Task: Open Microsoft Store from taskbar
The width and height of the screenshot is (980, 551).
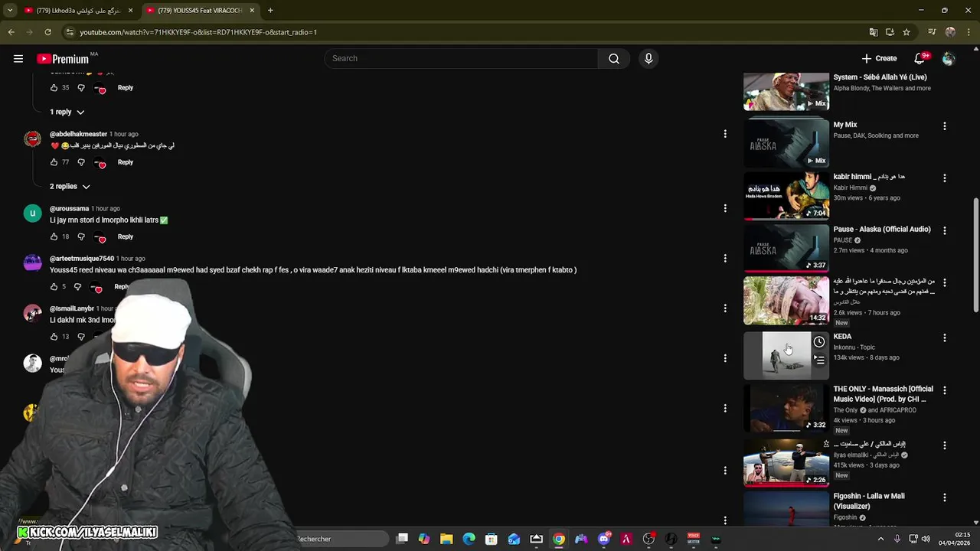Action: tap(492, 539)
